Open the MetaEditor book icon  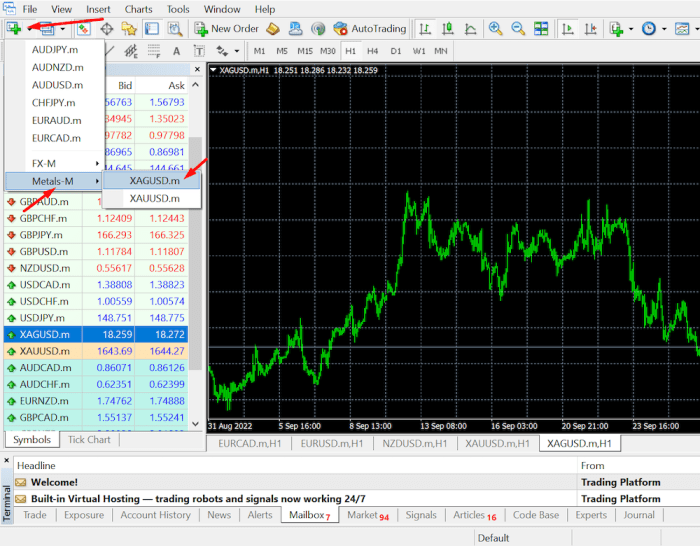tap(273, 29)
